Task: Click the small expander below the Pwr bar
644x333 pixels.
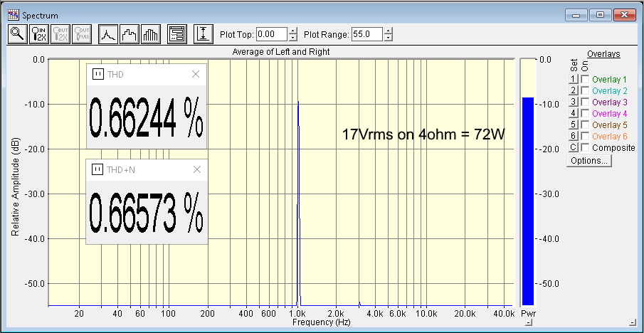Action: [527, 323]
